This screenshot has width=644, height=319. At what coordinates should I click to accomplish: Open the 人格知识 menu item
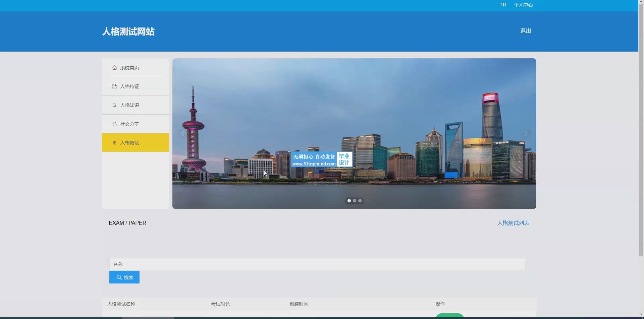129,105
